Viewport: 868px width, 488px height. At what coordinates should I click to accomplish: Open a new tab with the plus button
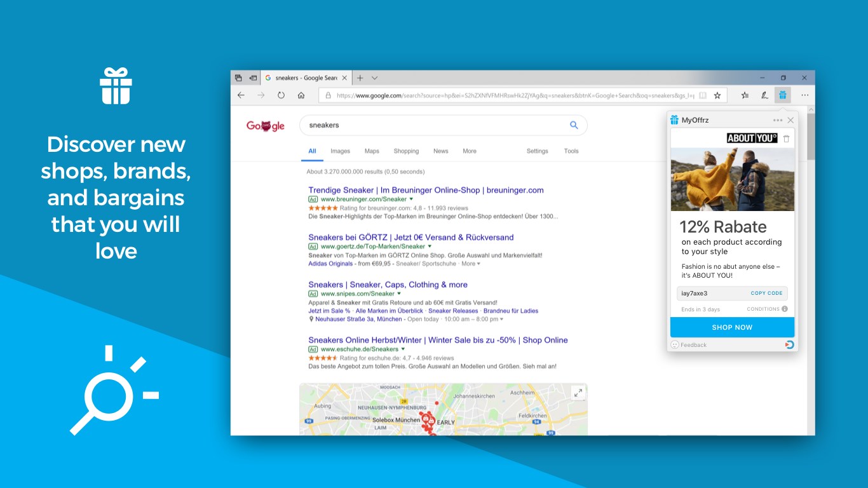tap(360, 78)
